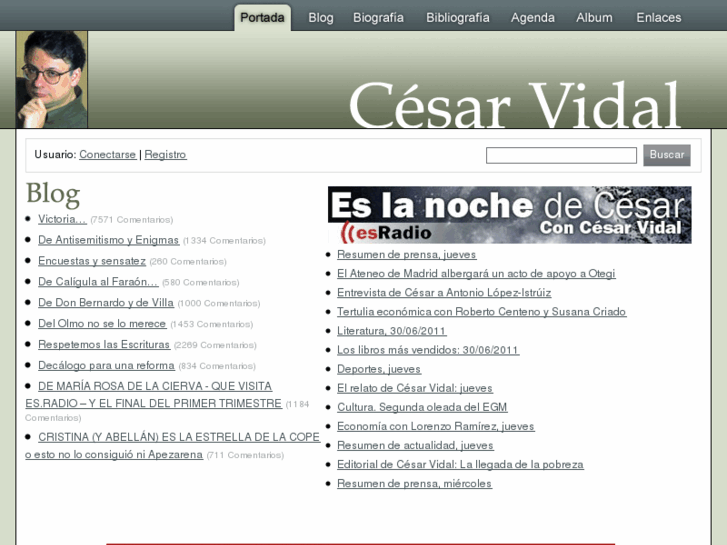
Task: Click the (260 Comentarios) count text
Action: [x=188, y=262]
